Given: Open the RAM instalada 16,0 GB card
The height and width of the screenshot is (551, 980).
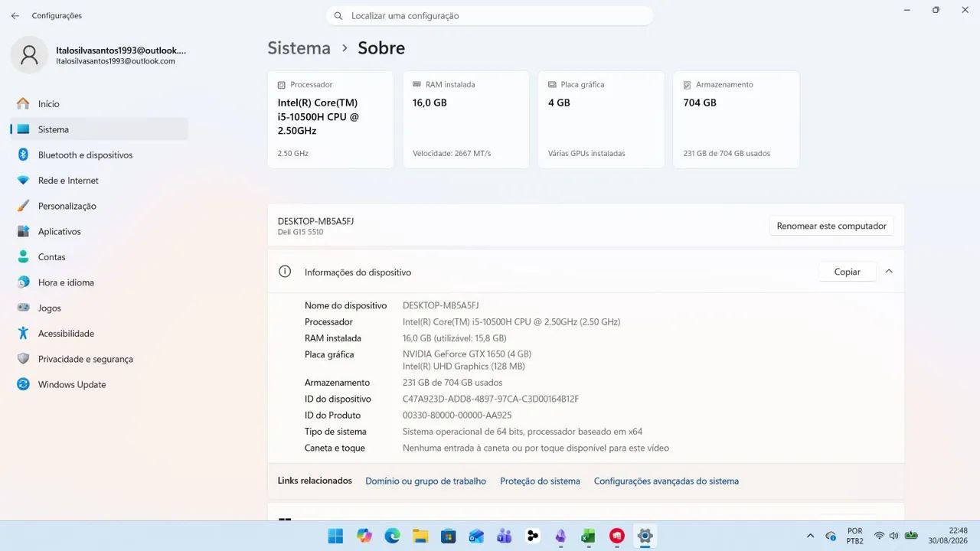Looking at the screenshot, I should click(466, 119).
